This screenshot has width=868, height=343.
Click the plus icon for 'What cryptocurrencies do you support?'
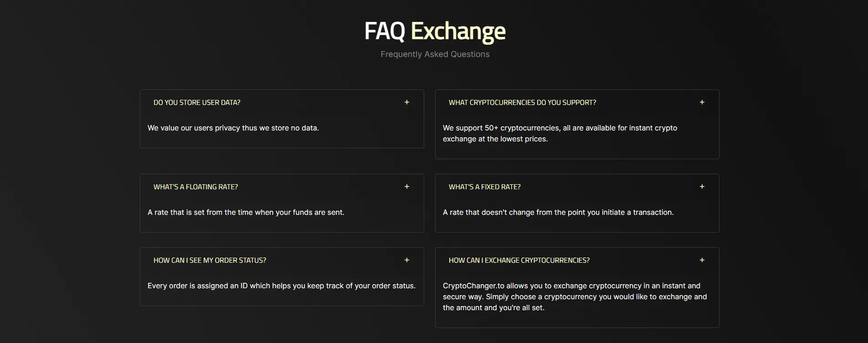pos(702,102)
